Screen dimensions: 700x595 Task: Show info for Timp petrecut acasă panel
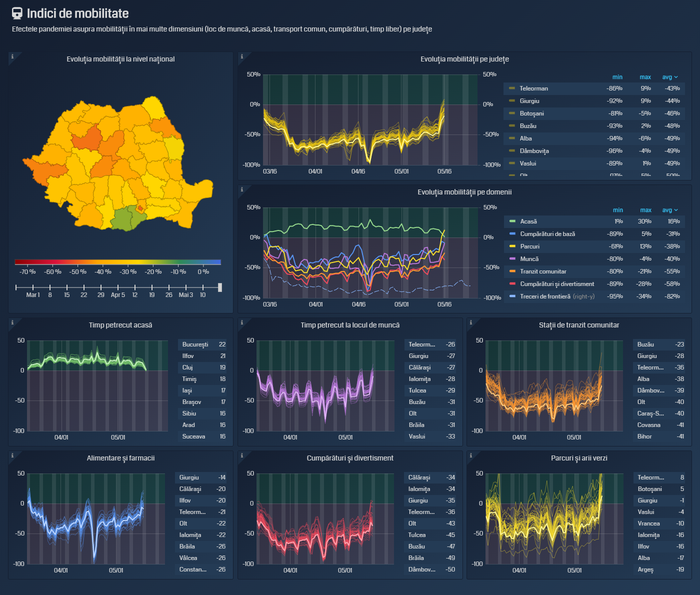click(12, 322)
